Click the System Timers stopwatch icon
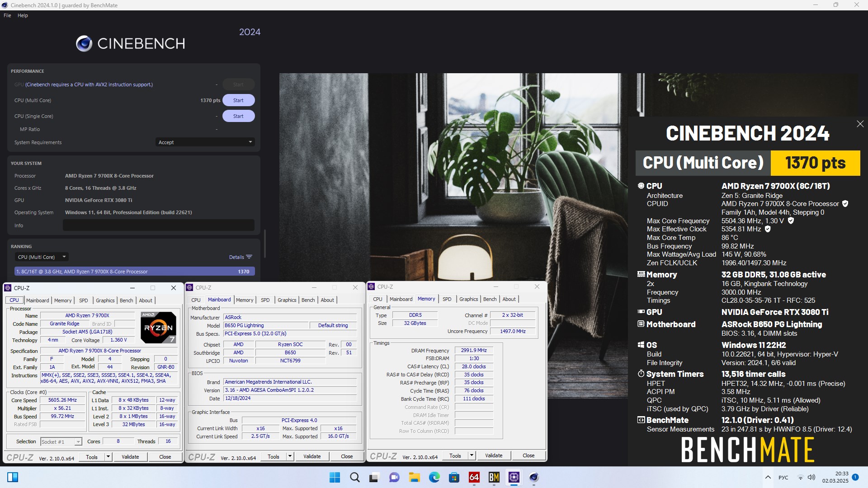The width and height of the screenshot is (868, 488). pyautogui.click(x=641, y=374)
